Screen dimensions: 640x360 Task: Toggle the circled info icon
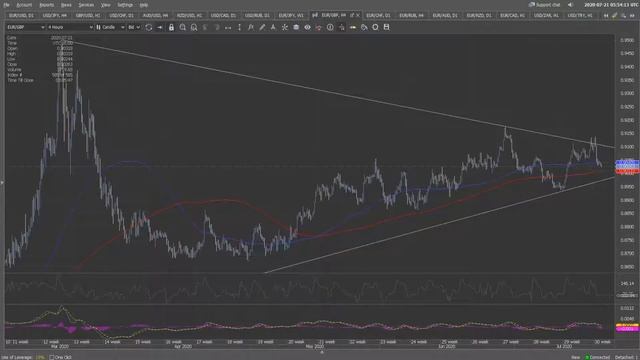coord(330,27)
